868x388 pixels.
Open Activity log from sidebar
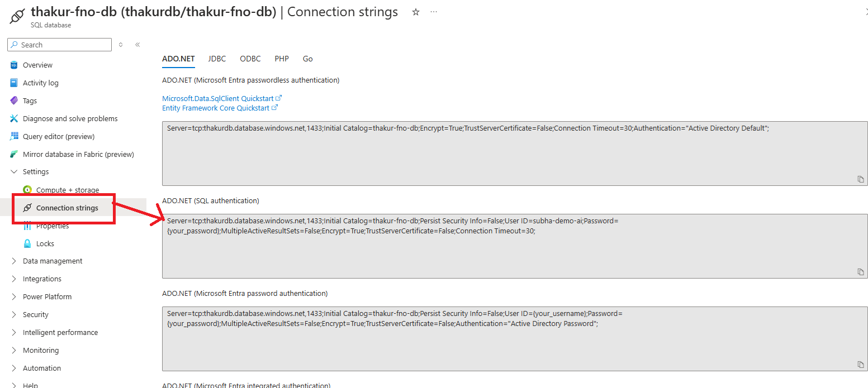tap(40, 83)
